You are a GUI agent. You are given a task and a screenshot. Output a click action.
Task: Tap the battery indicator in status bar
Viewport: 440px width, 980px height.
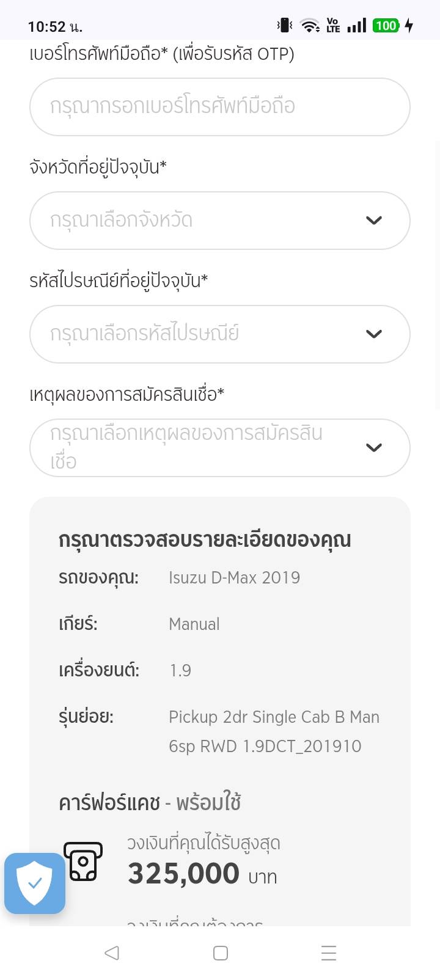[x=387, y=26]
